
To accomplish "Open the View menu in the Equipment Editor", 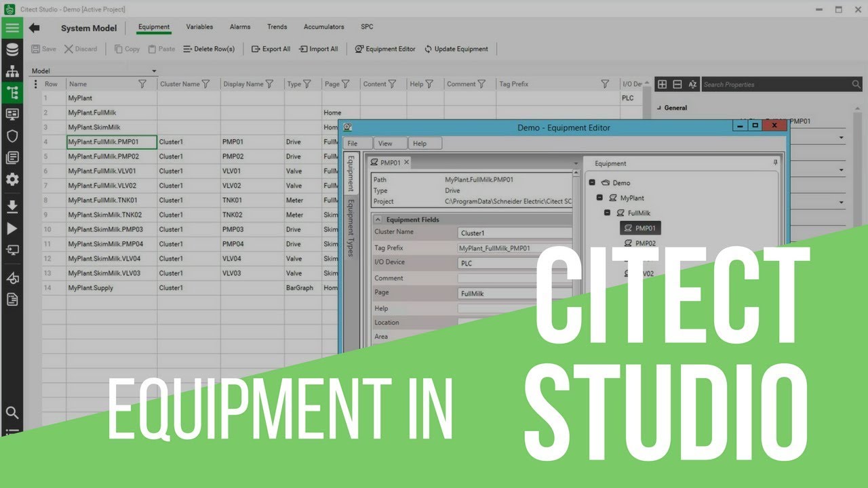I will click(391, 143).
